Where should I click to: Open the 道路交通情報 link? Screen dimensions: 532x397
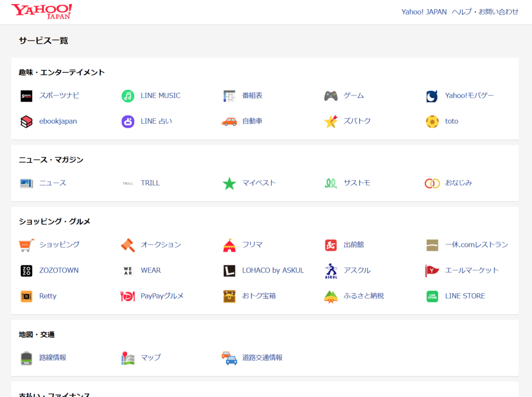click(262, 358)
